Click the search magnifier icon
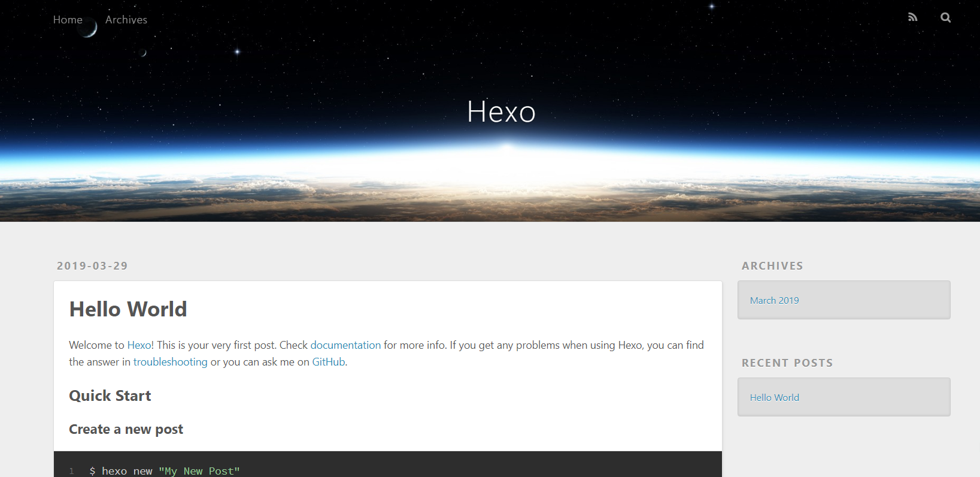The height and width of the screenshot is (477, 980). (x=945, y=17)
